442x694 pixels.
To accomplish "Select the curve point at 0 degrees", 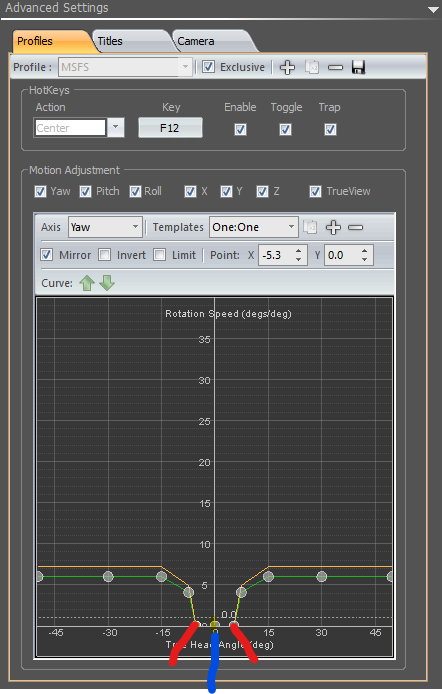I will pyautogui.click(x=215, y=625).
